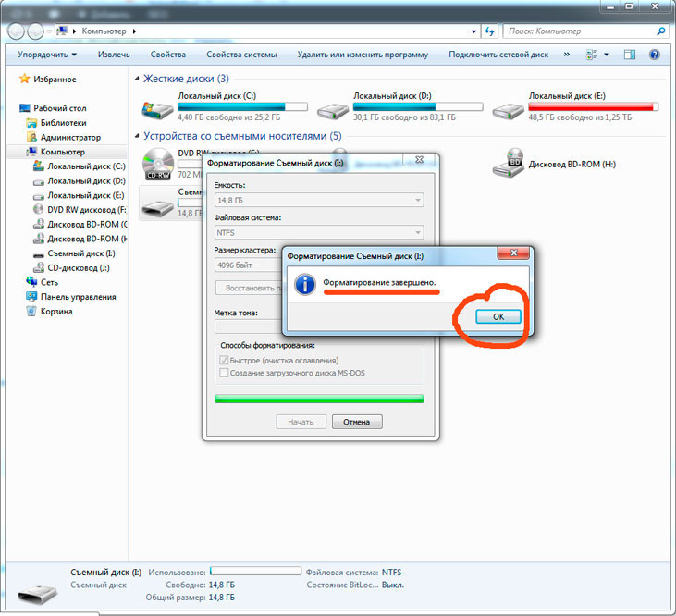The width and height of the screenshot is (676, 616).
Task: Click the removable disk icon in main pane
Action: [x=158, y=208]
